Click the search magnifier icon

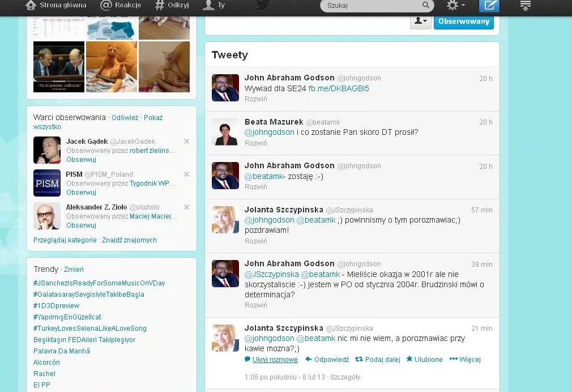pos(425,6)
